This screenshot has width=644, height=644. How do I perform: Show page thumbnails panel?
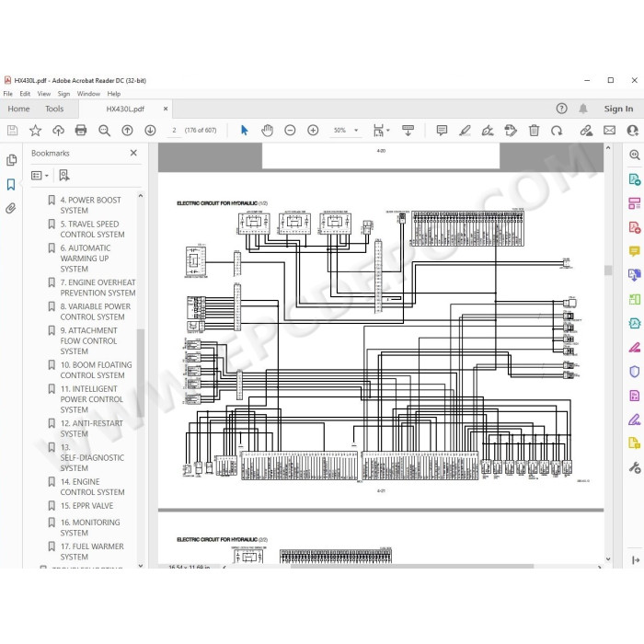click(11, 160)
